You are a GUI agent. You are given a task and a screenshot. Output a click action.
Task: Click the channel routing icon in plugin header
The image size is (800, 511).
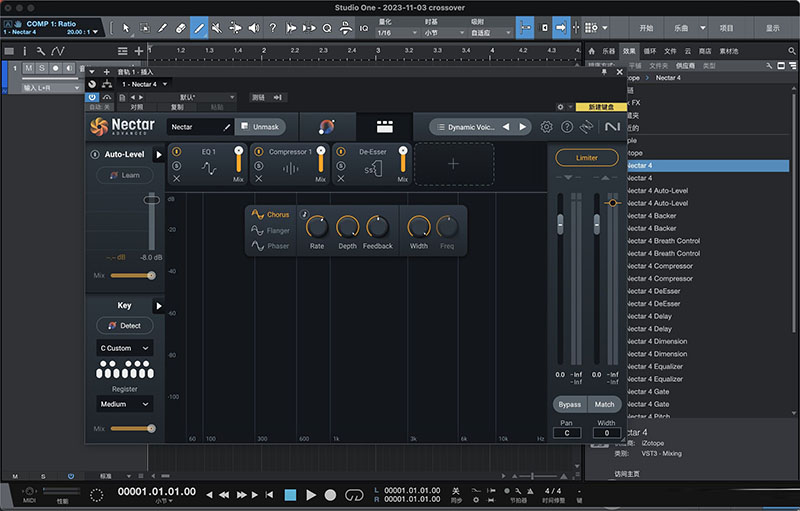(107, 84)
